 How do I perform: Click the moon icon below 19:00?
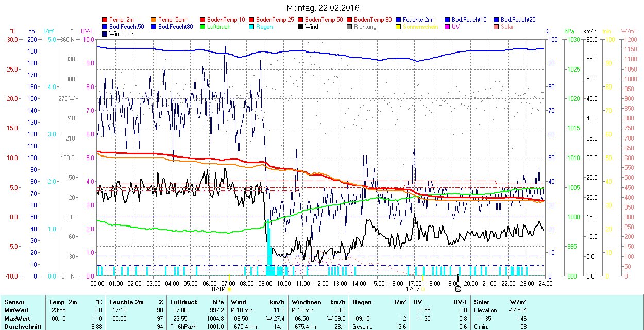point(458,290)
